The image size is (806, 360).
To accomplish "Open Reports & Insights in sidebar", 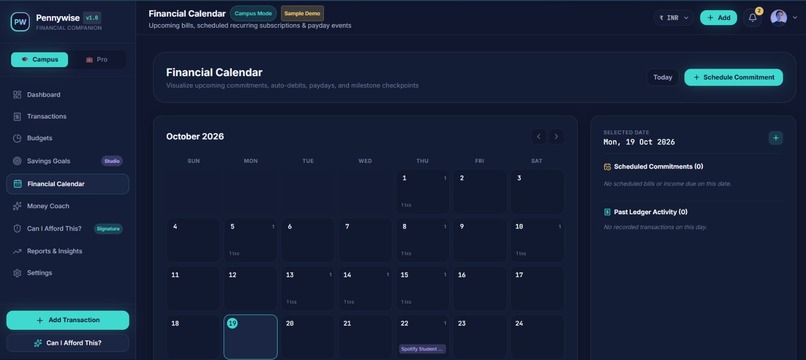I will pos(68,251).
